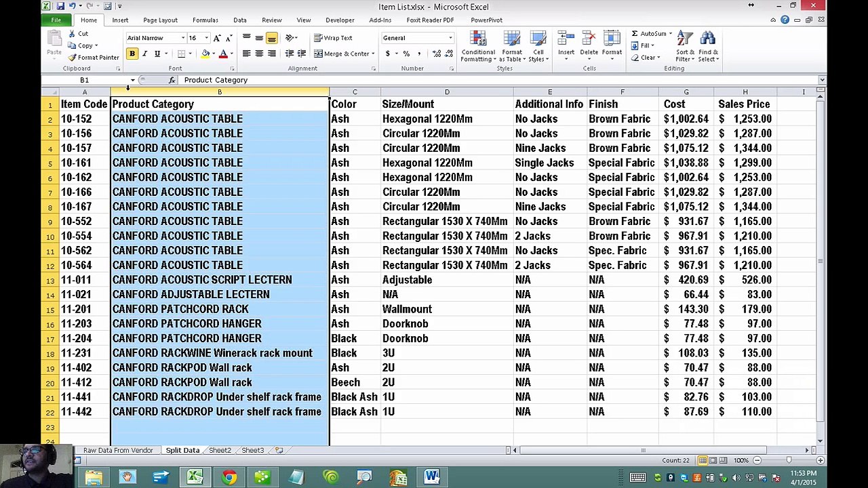This screenshot has width=868, height=488.
Task: Open Find & Select menu
Action: tap(708, 47)
